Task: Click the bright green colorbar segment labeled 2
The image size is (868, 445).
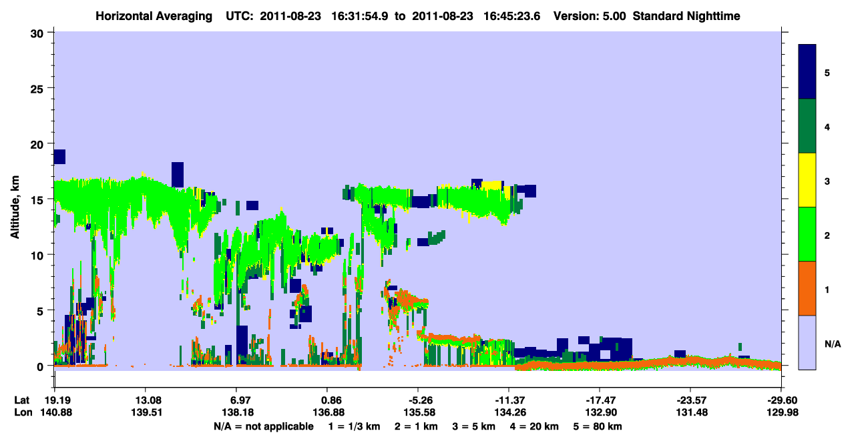Action: pos(808,234)
